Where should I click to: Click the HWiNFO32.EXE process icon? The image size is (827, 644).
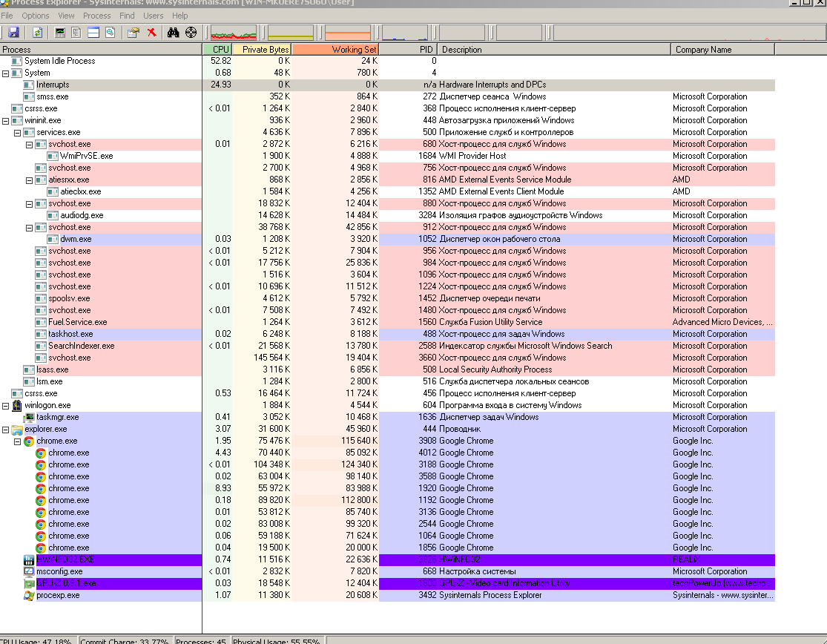point(28,559)
